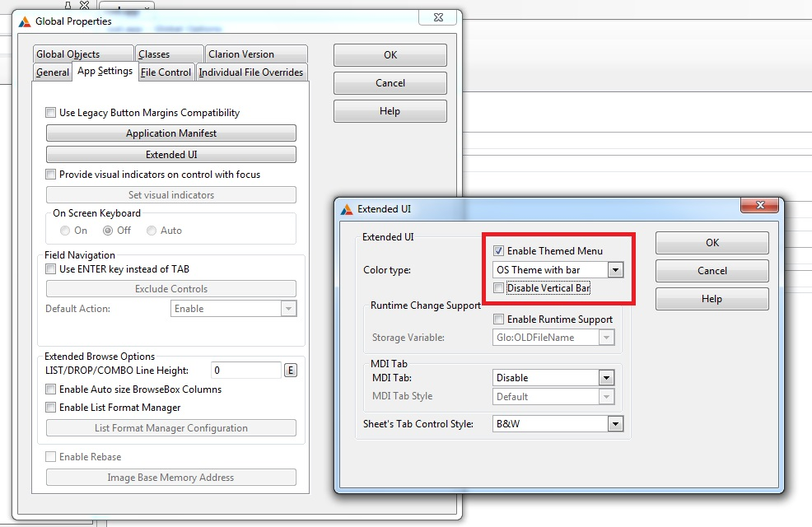
Task: Select the Clarion Version tab
Action: (240, 54)
